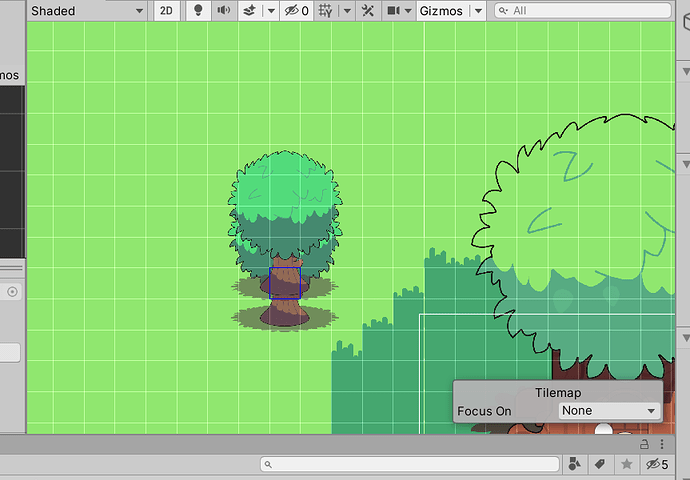
Task: Select the lower tree trunk with shadow
Action: [285, 316]
